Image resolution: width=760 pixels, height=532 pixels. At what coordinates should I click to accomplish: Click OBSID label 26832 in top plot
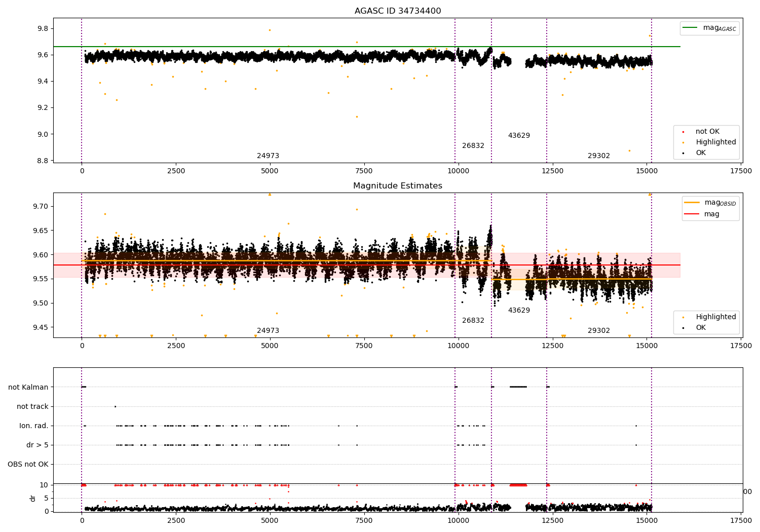tap(473, 146)
